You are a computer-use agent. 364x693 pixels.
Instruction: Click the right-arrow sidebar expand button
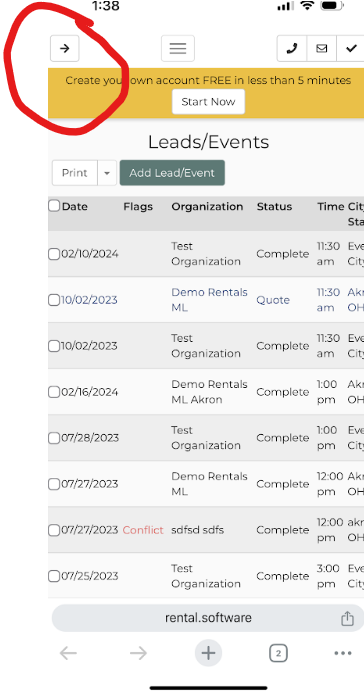64,48
